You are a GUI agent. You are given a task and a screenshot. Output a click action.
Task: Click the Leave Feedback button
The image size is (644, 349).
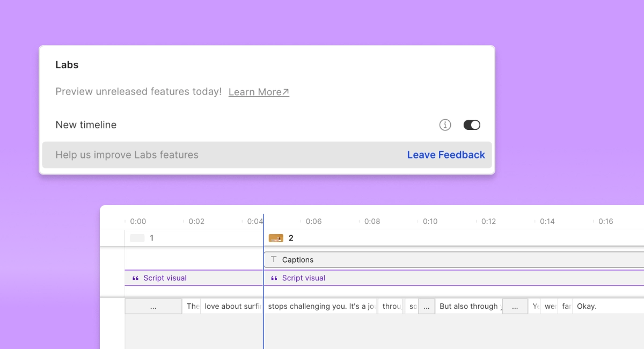pyautogui.click(x=446, y=155)
